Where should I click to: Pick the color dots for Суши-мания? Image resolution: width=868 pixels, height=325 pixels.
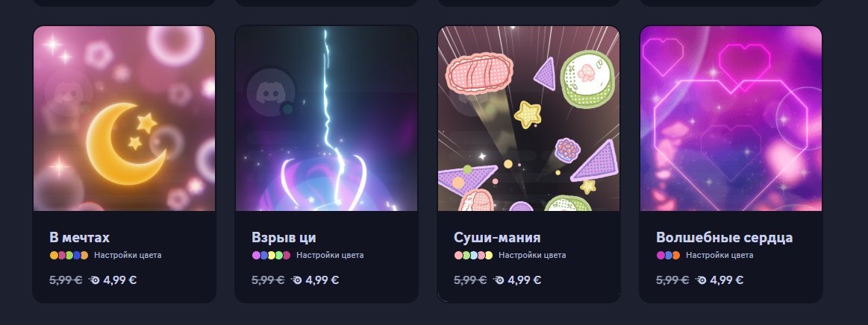(x=473, y=256)
